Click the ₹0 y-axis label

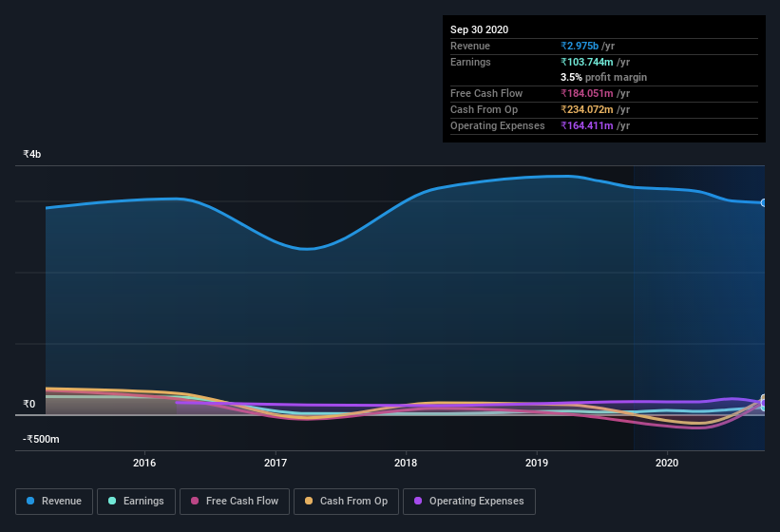(x=29, y=404)
